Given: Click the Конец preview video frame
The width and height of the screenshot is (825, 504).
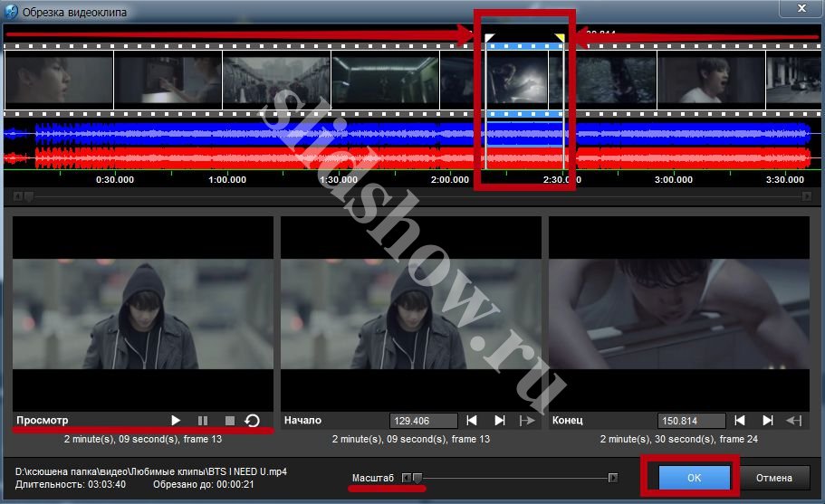Looking at the screenshot, I should [x=679, y=314].
